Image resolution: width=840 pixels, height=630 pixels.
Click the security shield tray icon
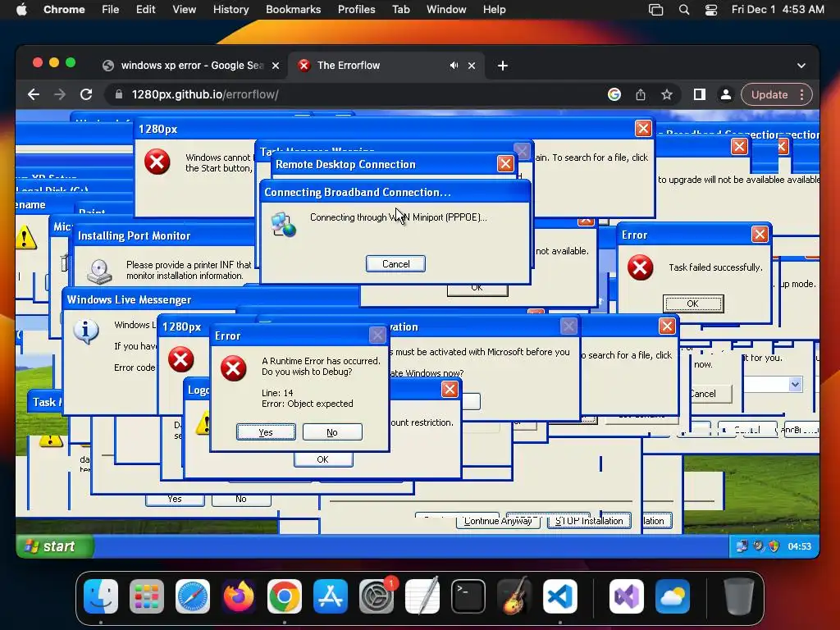point(774,546)
